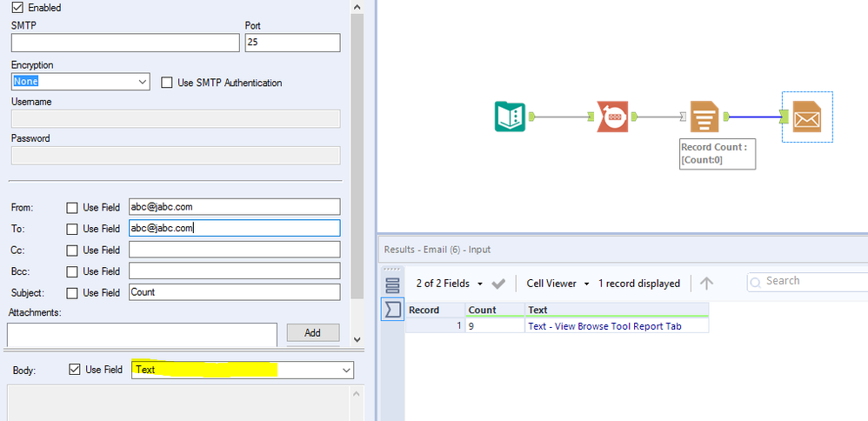868x421 pixels.
Task: Check Use Field for Cc
Action: coord(72,251)
